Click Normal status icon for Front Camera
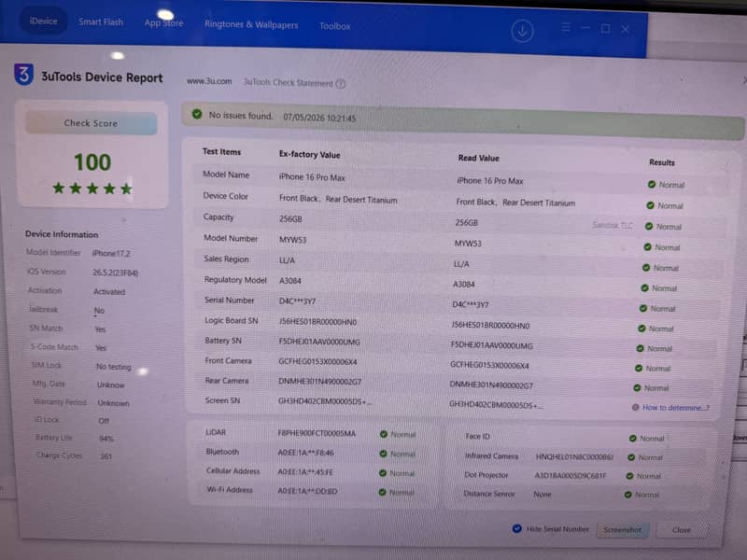 pos(639,368)
